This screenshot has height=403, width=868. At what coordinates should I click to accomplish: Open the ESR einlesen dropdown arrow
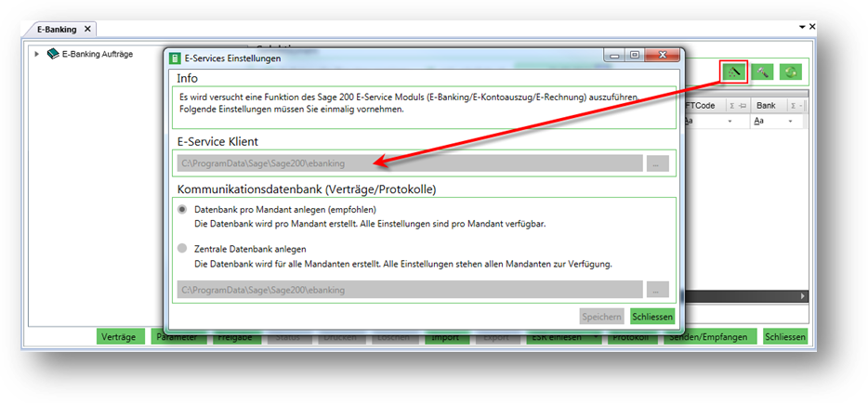click(595, 336)
